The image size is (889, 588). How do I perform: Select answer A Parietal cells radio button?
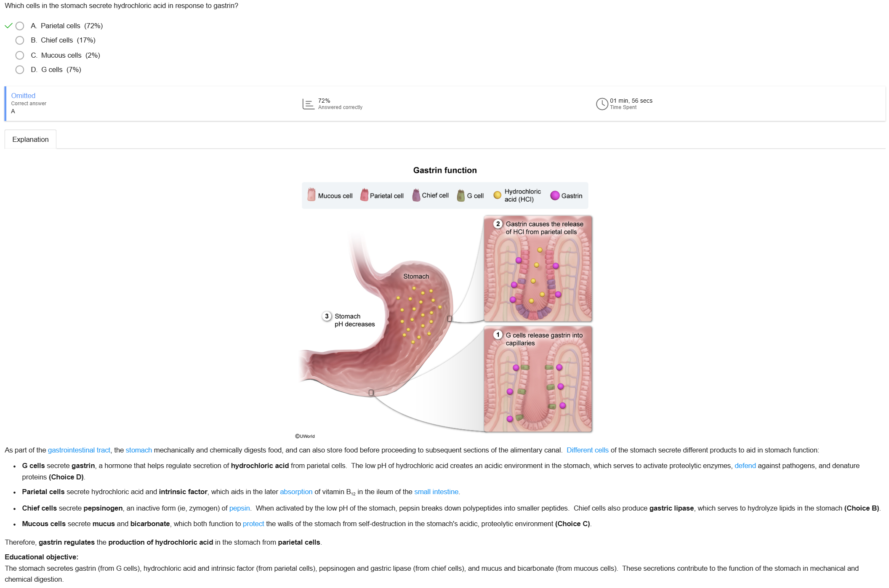pyautogui.click(x=20, y=26)
